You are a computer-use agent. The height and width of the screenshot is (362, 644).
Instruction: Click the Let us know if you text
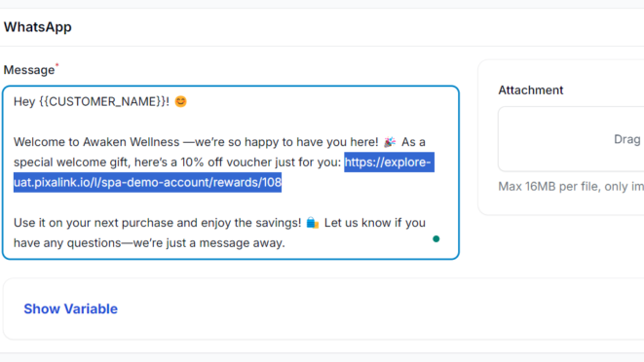(375, 223)
